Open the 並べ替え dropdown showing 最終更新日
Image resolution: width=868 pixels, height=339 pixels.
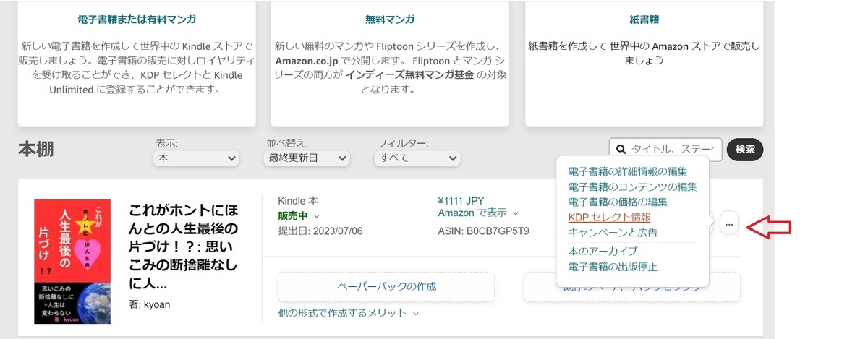point(308,158)
